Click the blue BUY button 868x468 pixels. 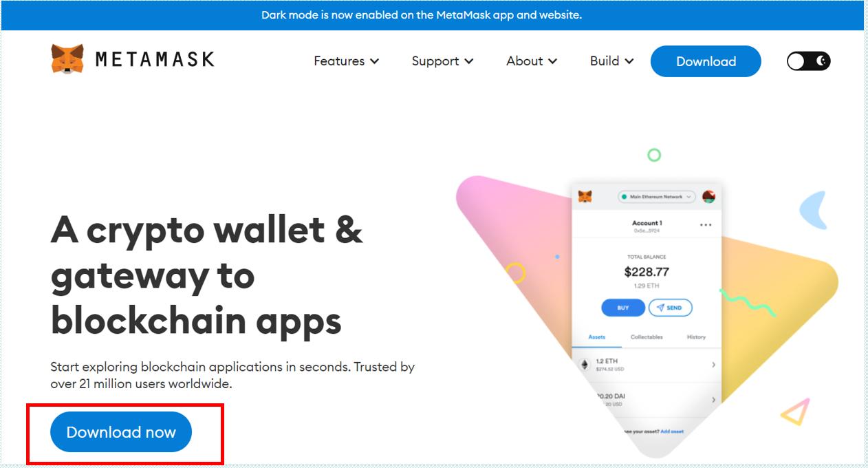(x=623, y=308)
